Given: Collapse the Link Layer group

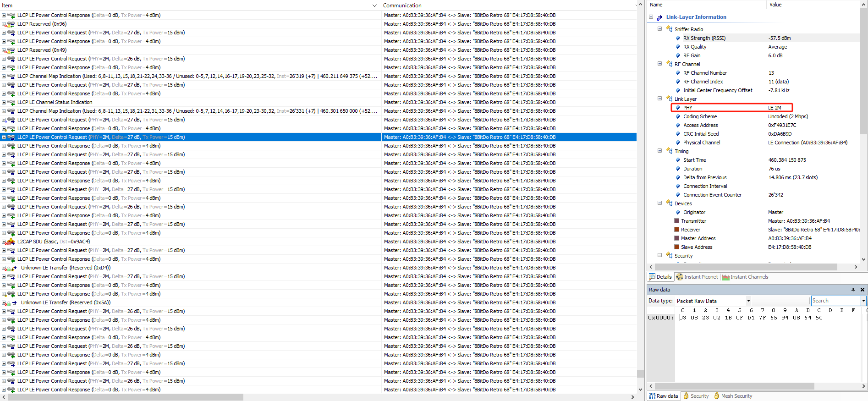Looking at the screenshot, I should 659,99.
